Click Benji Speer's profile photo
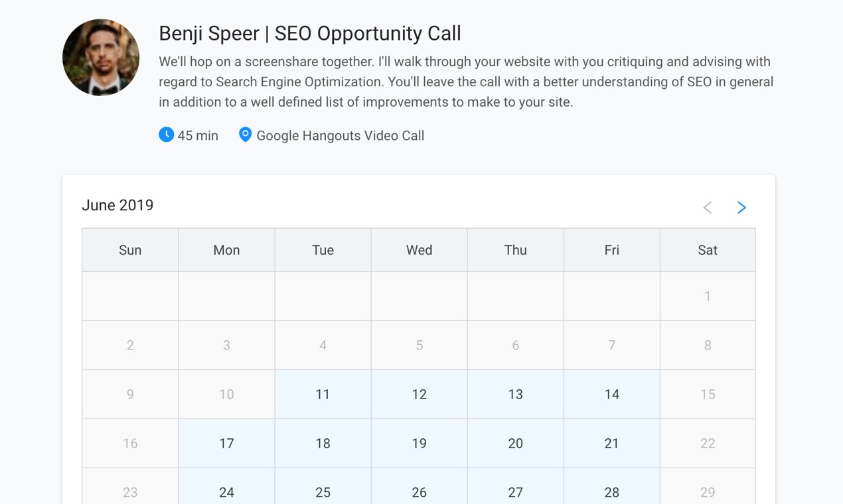Viewport: 843px width, 504px height. [x=101, y=58]
